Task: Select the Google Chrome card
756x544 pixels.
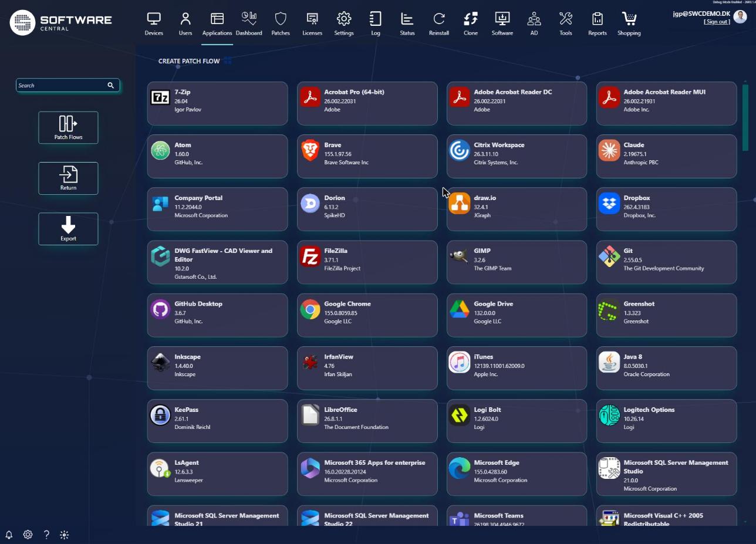Action: 367,315
